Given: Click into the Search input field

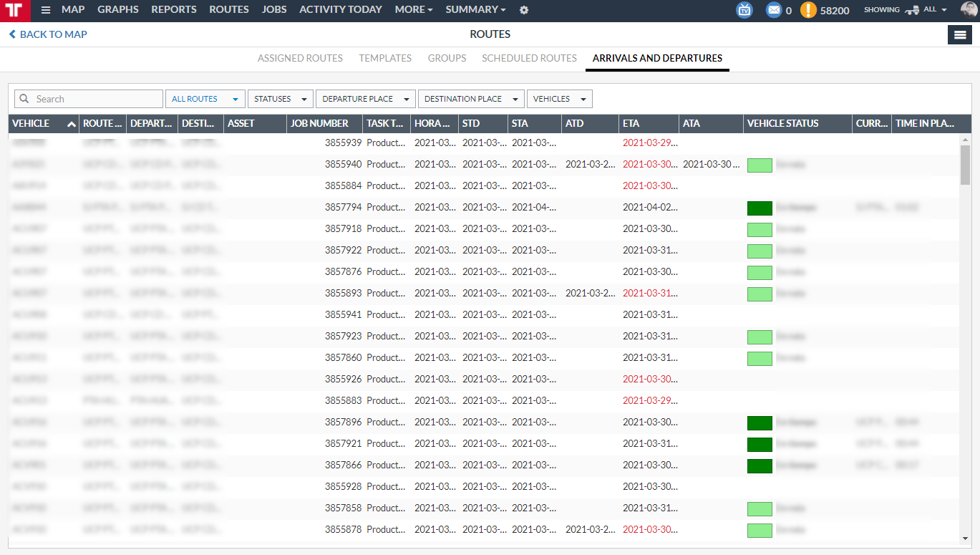Looking at the screenshot, I should pos(89,99).
